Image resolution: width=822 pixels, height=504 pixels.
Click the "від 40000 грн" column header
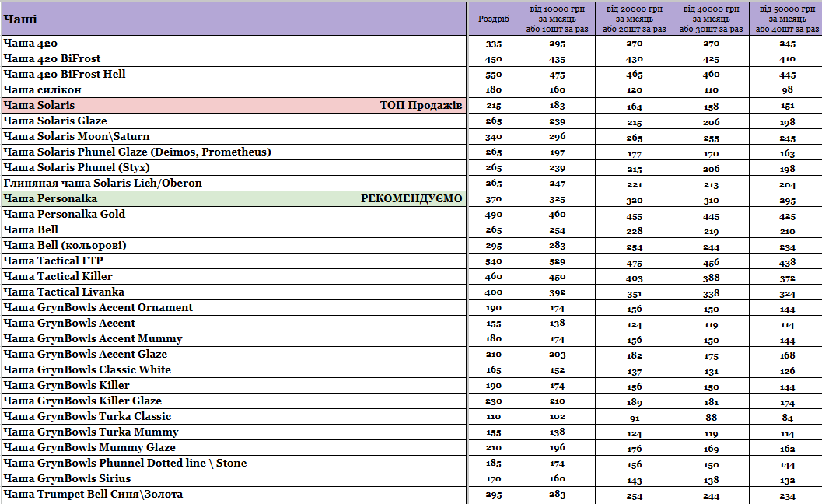click(x=711, y=19)
